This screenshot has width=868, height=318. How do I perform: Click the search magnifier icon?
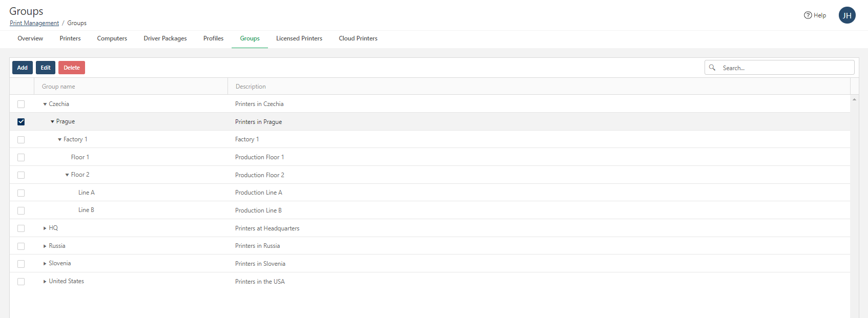pyautogui.click(x=712, y=68)
